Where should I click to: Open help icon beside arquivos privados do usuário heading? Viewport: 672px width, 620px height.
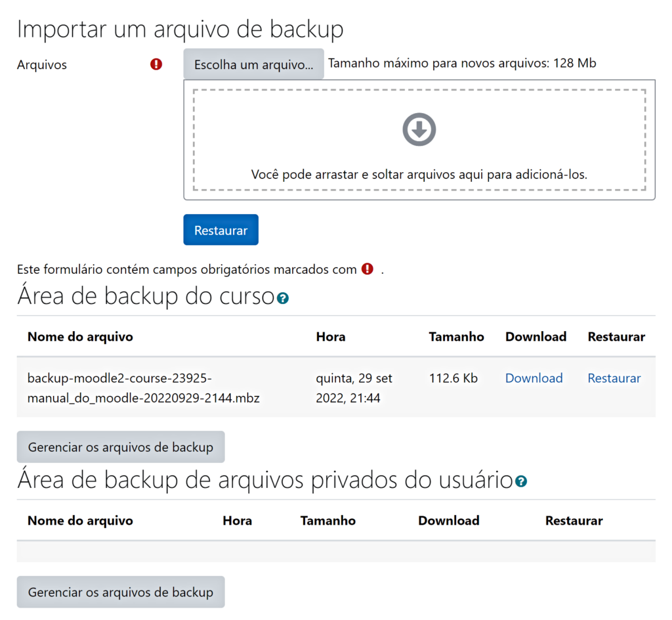[x=520, y=481]
